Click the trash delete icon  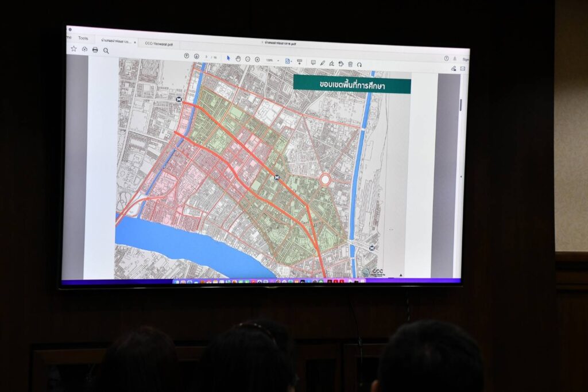(350, 64)
